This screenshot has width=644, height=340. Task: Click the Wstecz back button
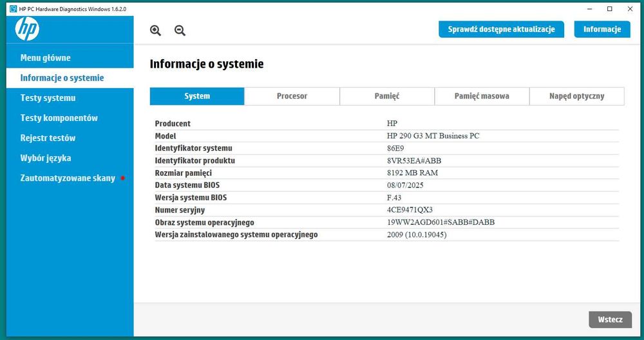click(x=610, y=319)
